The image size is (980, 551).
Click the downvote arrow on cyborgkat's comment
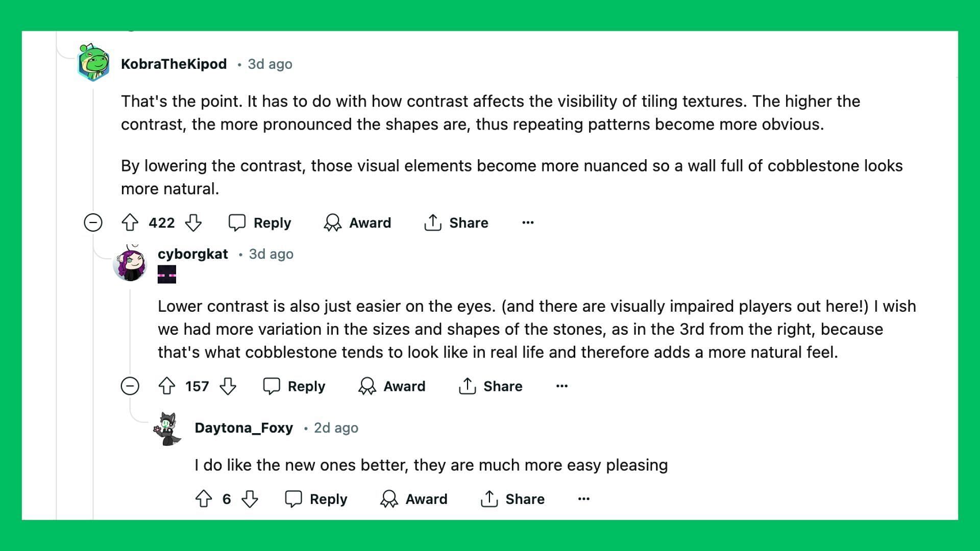coord(229,386)
